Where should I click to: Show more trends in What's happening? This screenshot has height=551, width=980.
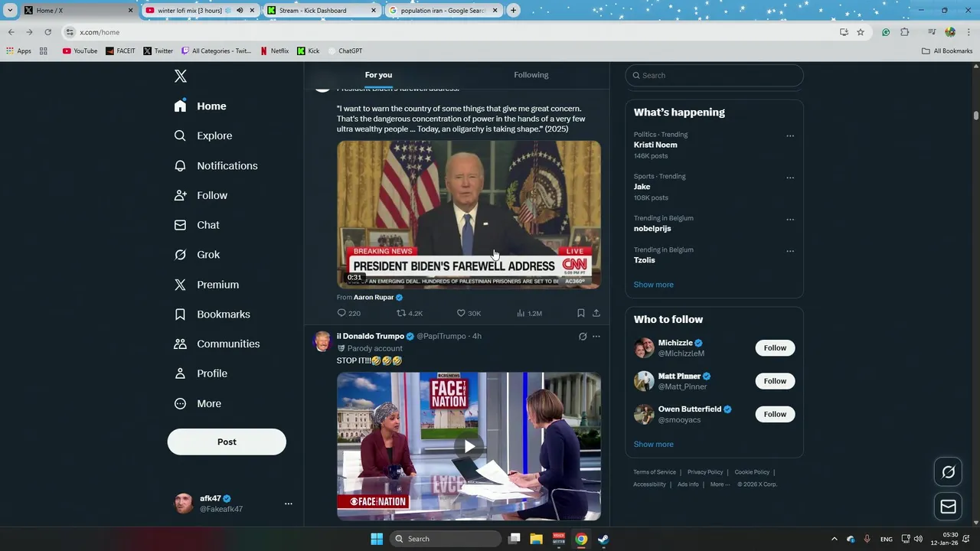click(x=654, y=285)
